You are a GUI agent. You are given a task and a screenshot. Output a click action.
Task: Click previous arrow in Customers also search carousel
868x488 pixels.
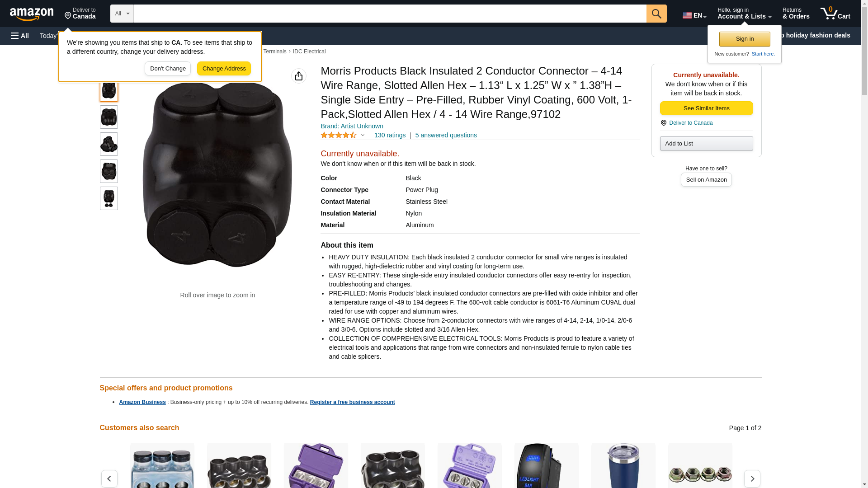[109, 479]
